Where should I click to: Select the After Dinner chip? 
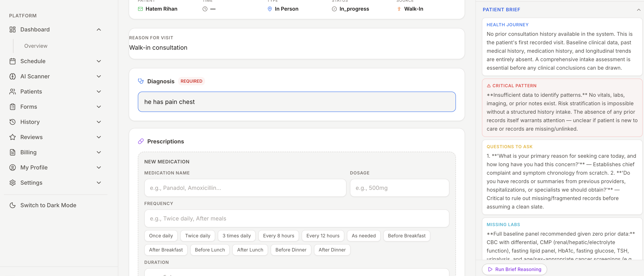(x=332, y=250)
